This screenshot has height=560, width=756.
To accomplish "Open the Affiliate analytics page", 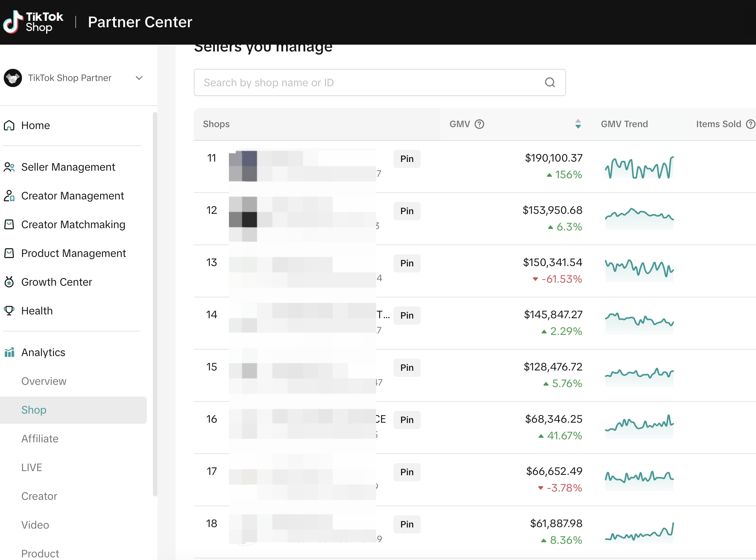I will tap(40, 439).
